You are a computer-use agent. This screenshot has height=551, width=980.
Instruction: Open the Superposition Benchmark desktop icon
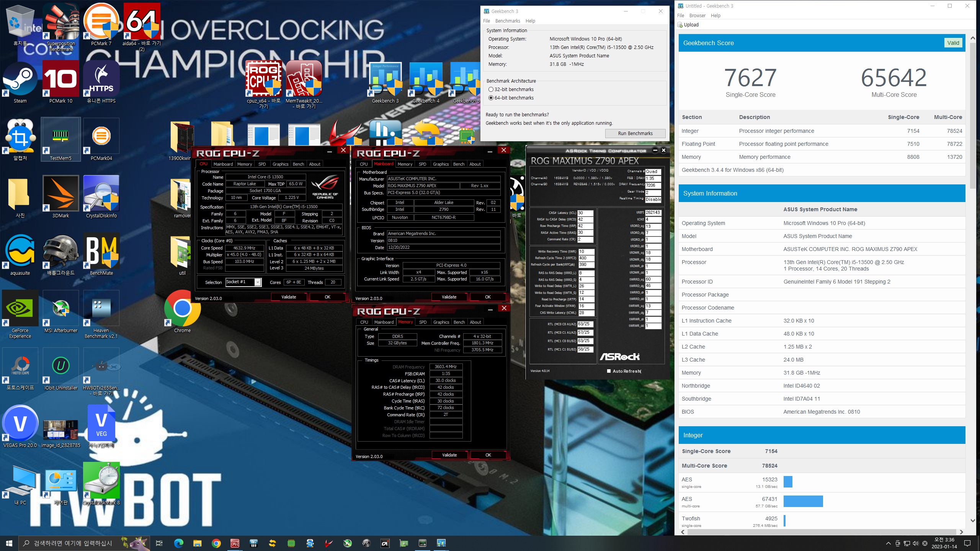click(x=61, y=27)
